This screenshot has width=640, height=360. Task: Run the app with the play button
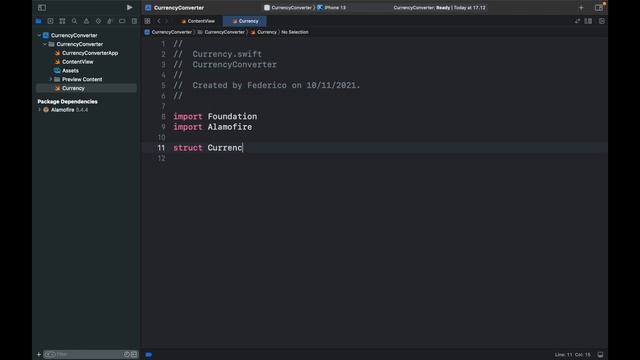point(129,7)
